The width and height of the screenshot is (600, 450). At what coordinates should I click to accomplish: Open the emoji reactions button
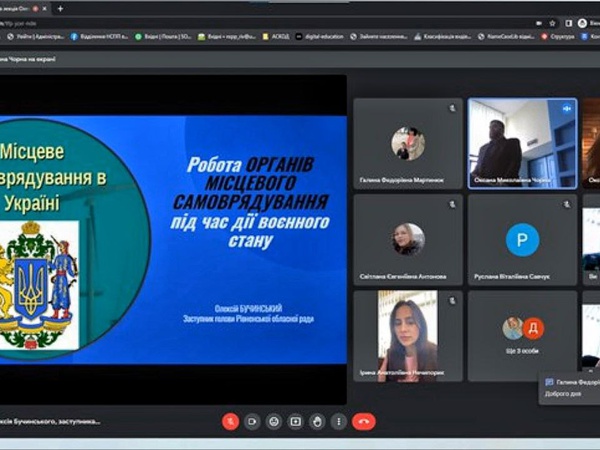[274, 422]
